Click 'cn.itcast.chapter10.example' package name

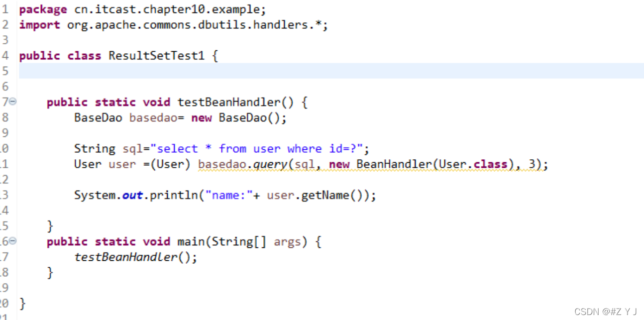(166, 9)
